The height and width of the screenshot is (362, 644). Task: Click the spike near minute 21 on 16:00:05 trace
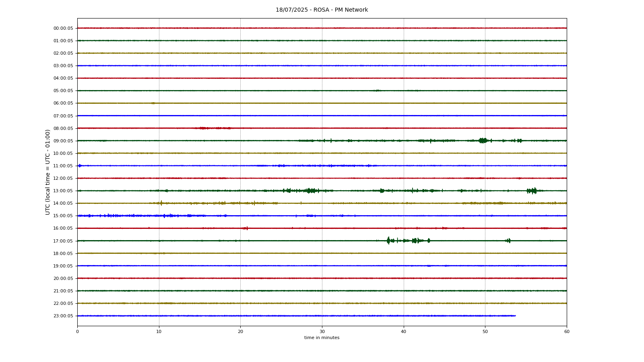pyautogui.click(x=246, y=228)
